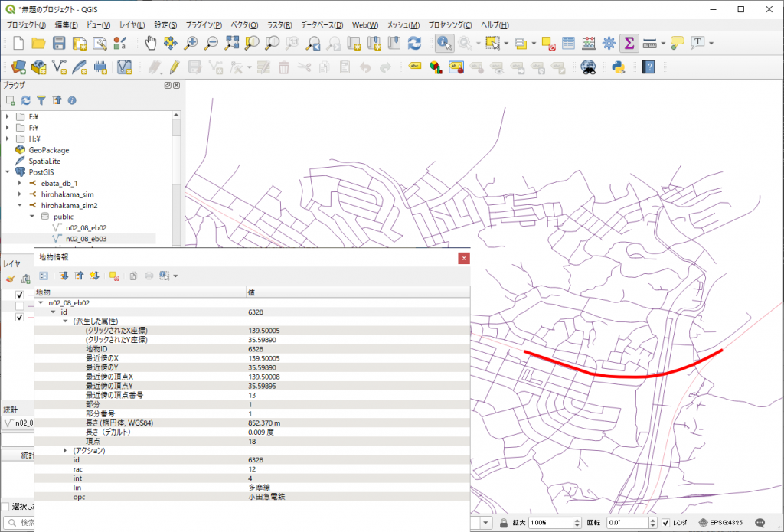Click the Statistical Summary sigma icon
Viewport: 784px width, 532px height.
629,43
